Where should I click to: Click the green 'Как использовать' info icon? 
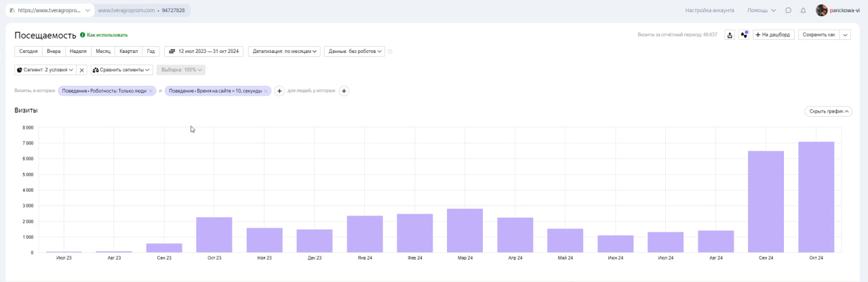click(83, 35)
